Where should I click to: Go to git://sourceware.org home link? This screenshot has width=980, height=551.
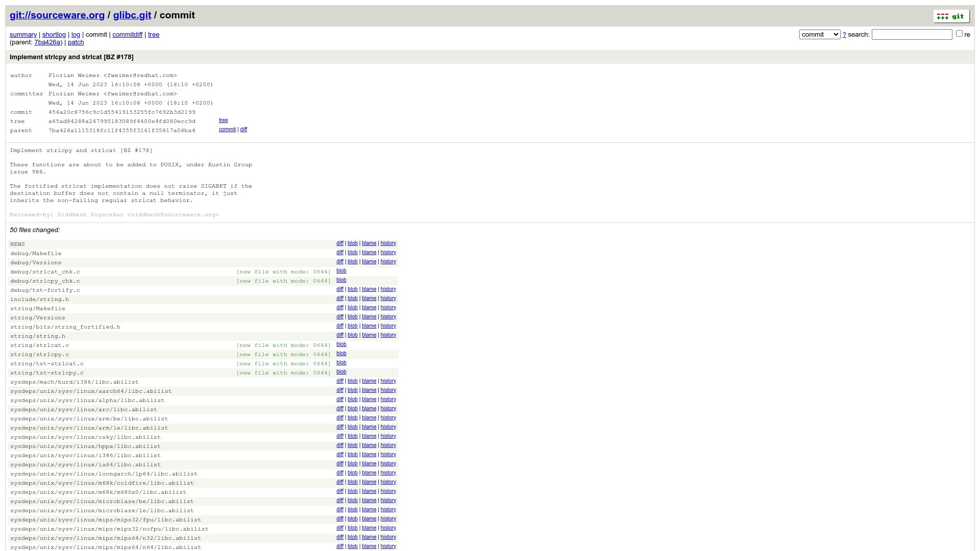pyautogui.click(x=57, y=15)
